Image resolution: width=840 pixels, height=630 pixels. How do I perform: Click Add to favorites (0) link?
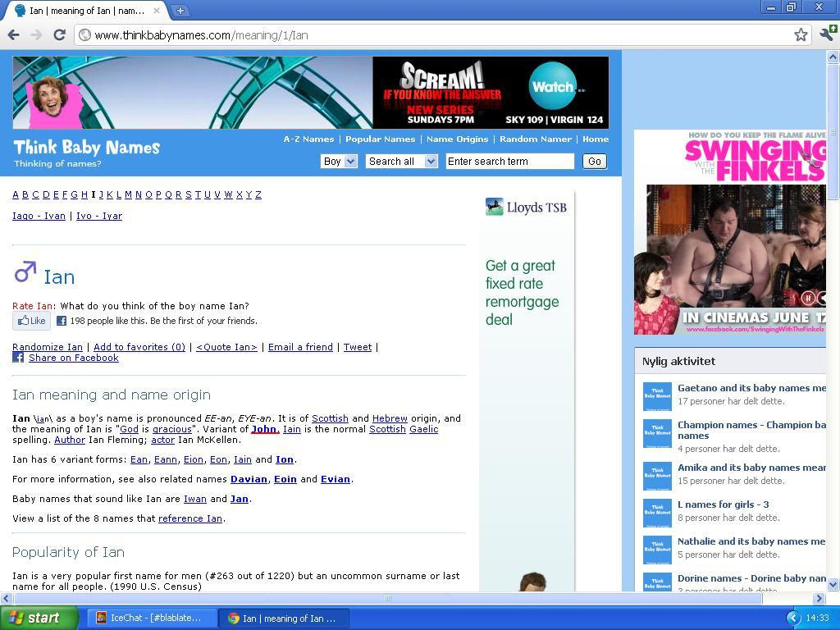[x=139, y=347]
